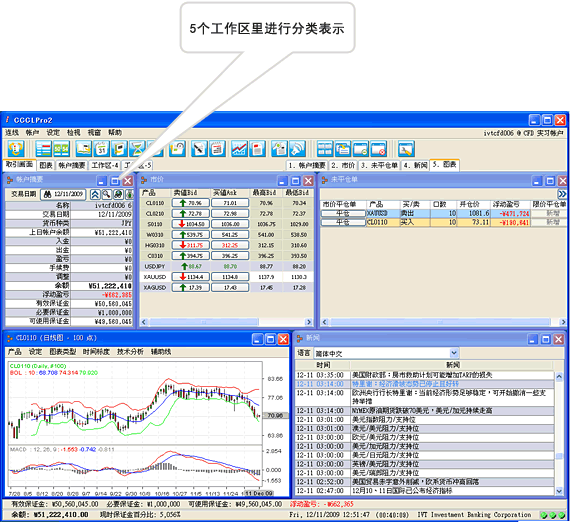
Task: Click the calendar icon showing 31
Action: 102,149
